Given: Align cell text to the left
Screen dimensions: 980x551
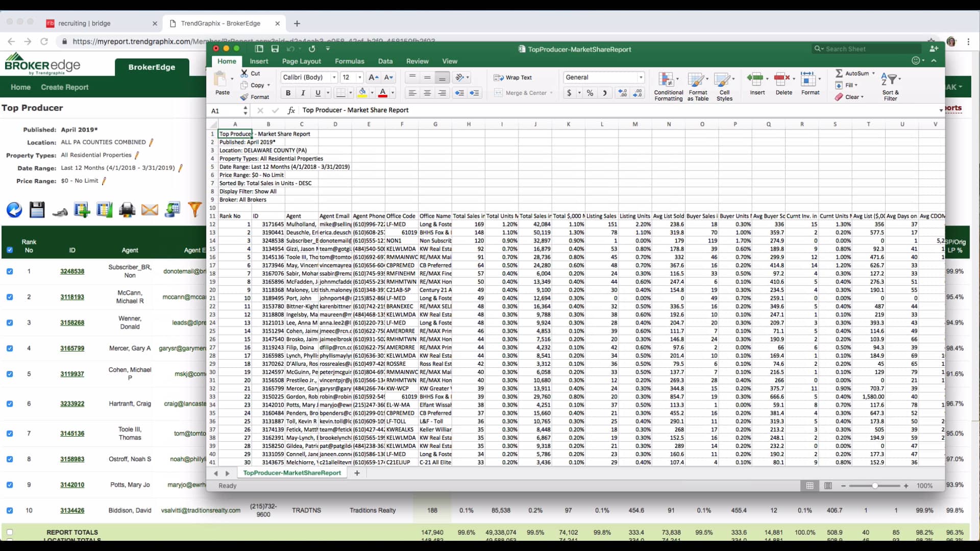Looking at the screenshot, I should tap(412, 93).
